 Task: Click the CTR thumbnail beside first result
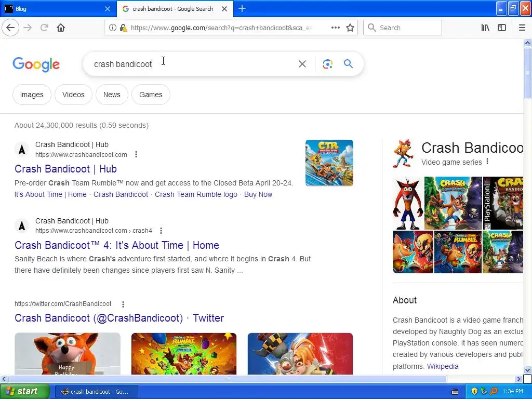coord(329,163)
